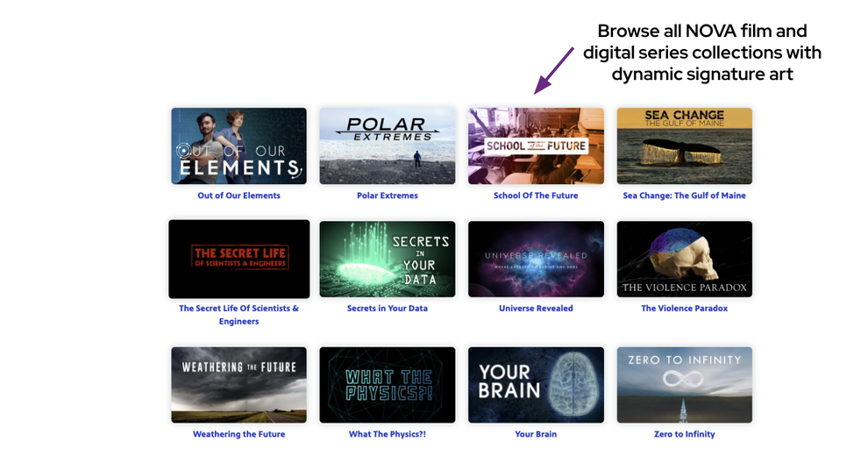The height and width of the screenshot is (470, 868).
Task: Click the Weathering the Future storm thumbnail
Action: point(238,384)
